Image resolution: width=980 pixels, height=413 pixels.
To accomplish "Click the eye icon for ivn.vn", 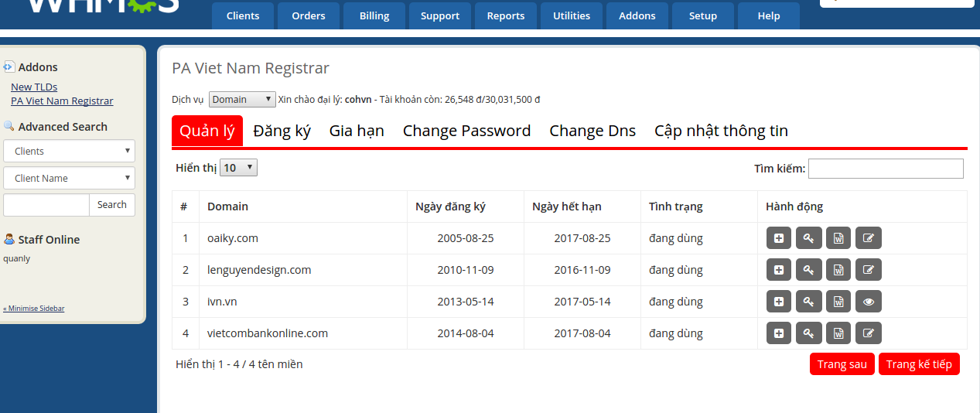I will 869,302.
